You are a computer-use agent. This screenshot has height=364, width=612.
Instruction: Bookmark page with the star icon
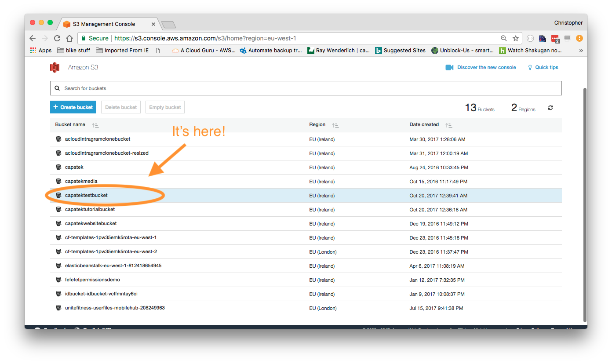[x=516, y=38]
